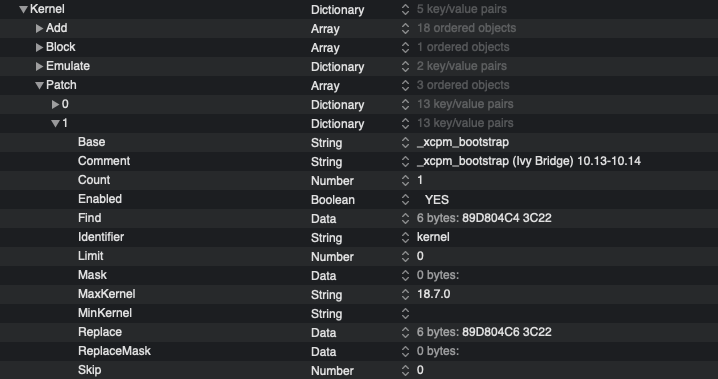Toggle the Enabled YES value
The height and width of the screenshot is (379, 718).
point(437,200)
